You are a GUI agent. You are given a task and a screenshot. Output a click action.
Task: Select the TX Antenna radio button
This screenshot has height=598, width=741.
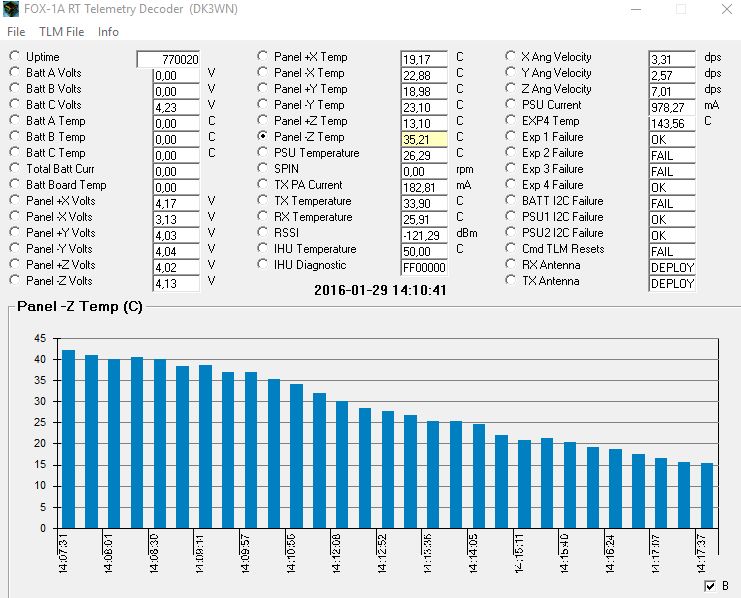[x=510, y=280]
